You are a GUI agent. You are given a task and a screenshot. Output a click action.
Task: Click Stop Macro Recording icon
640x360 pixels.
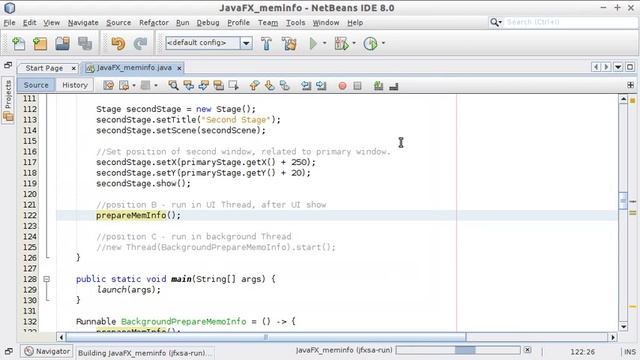(x=357, y=86)
